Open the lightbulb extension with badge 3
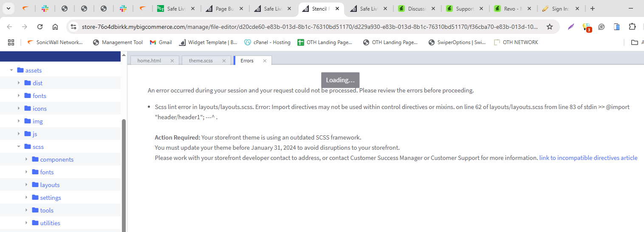 (587, 27)
